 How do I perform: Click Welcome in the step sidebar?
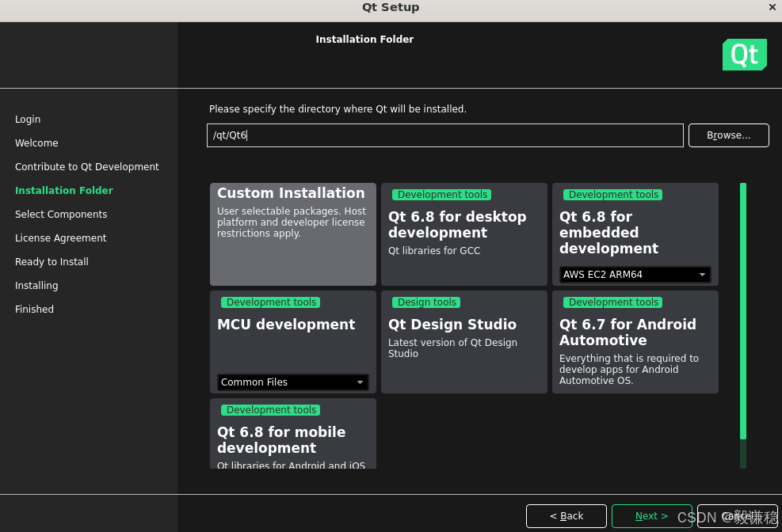36,143
